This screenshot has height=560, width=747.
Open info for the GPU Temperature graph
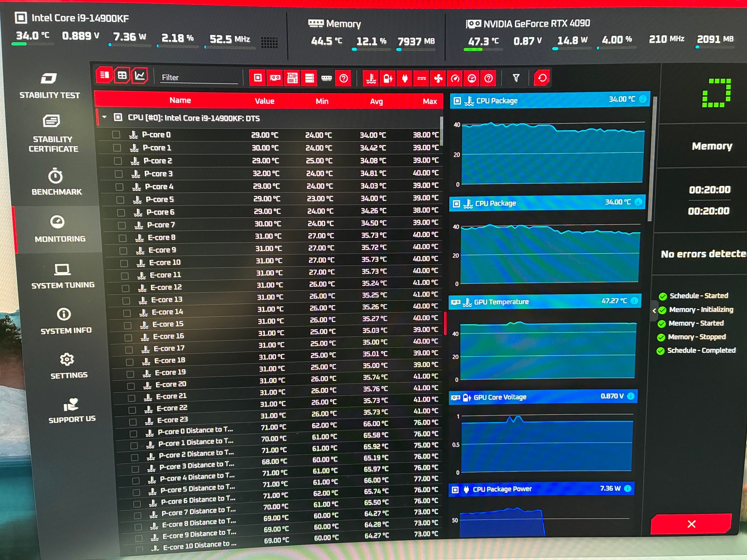coord(634,301)
